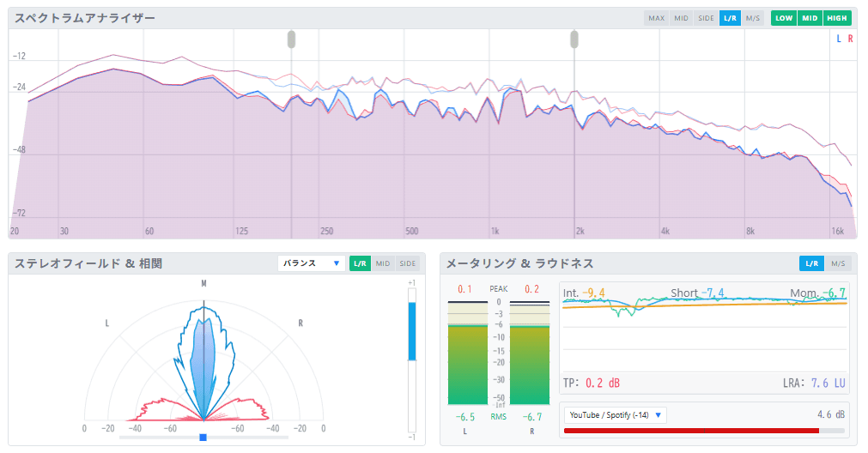This screenshot has width=868, height=453.
Task: Click the スペクトラムアナライザー title
Action: pyautogui.click(x=85, y=18)
